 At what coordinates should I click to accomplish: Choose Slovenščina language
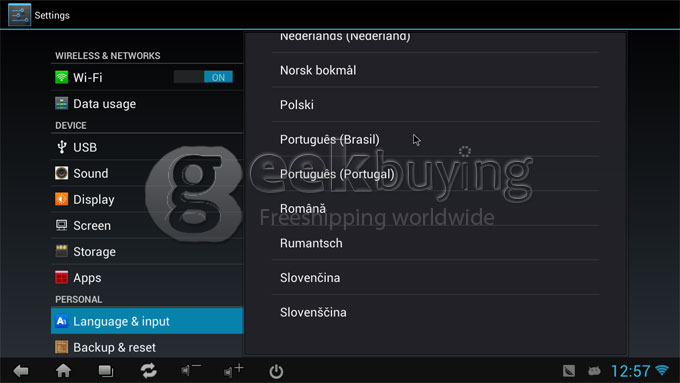point(436,312)
